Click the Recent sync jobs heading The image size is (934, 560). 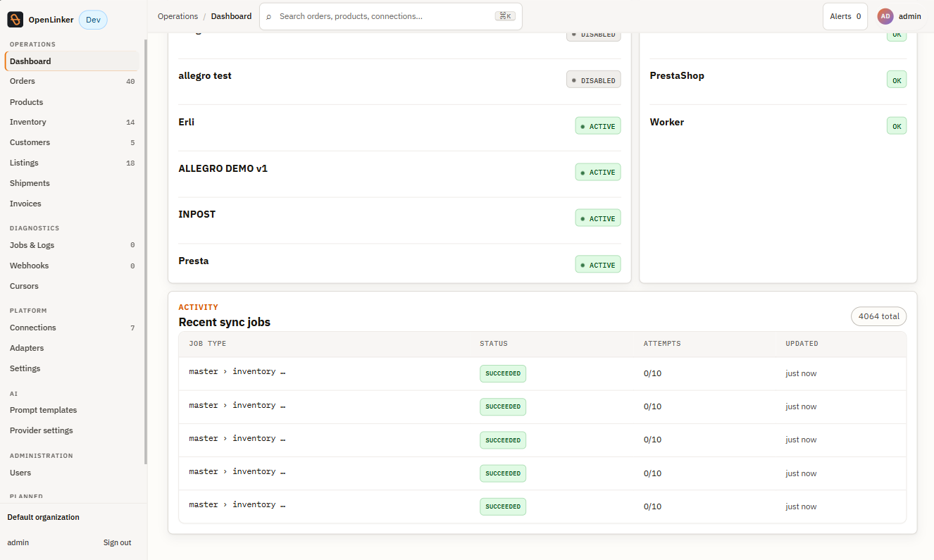tap(225, 322)
